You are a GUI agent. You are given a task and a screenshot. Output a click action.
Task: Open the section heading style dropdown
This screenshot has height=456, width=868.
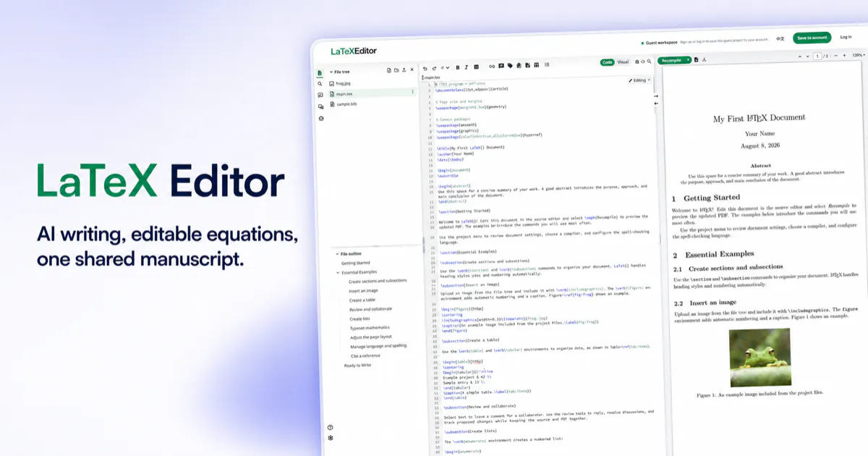point(445,68)
